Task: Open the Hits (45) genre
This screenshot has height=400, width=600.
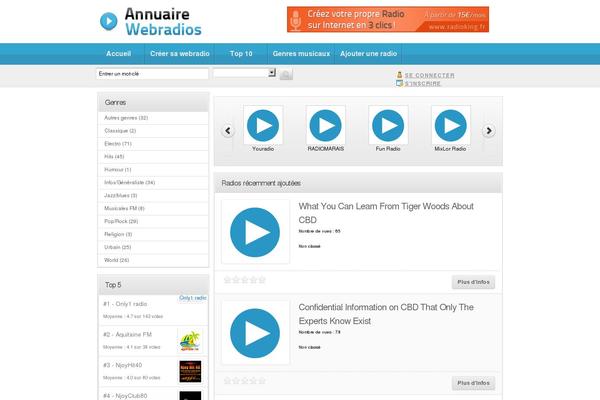Action: (x=114, y=157)
